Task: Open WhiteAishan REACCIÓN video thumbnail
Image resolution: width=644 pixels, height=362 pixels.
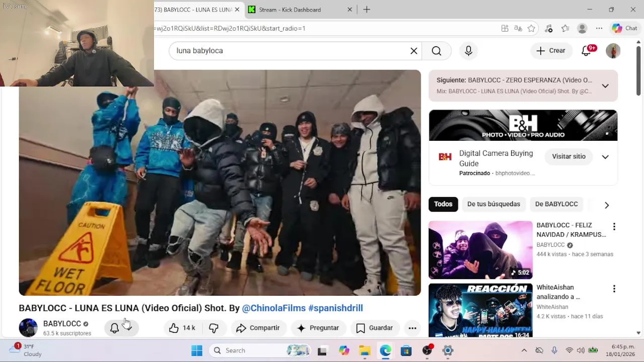Action: click(480, 310)
